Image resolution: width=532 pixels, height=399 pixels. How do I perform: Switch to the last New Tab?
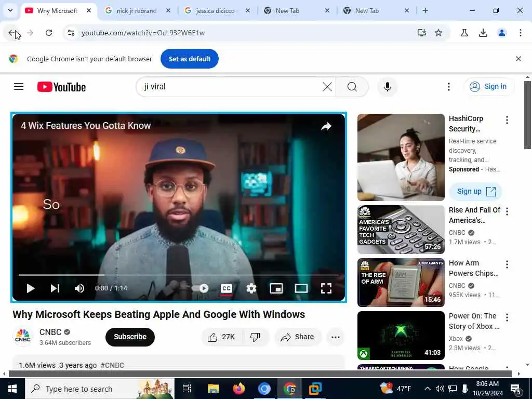[x=367, y=11]
